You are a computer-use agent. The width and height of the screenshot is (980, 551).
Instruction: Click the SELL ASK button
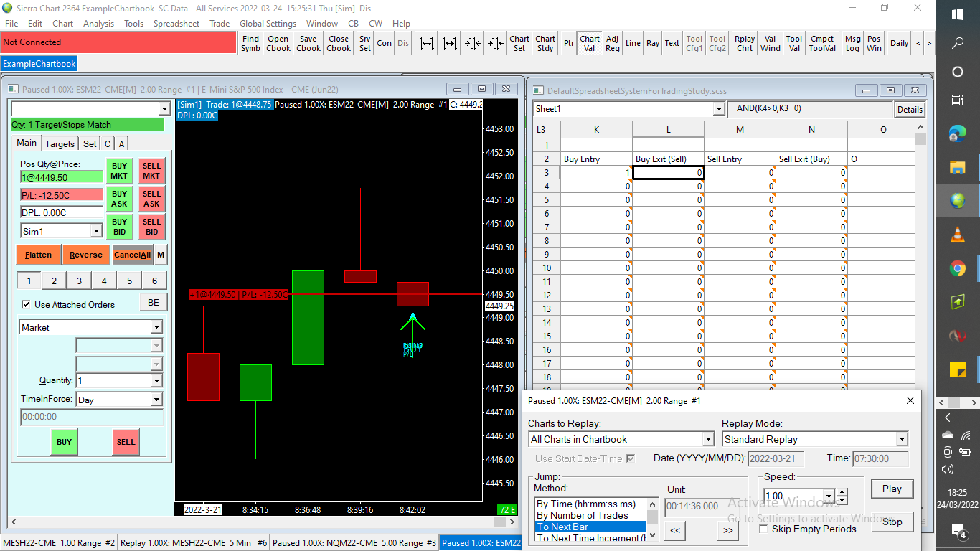pyautogui.click(x=151, y=199)
